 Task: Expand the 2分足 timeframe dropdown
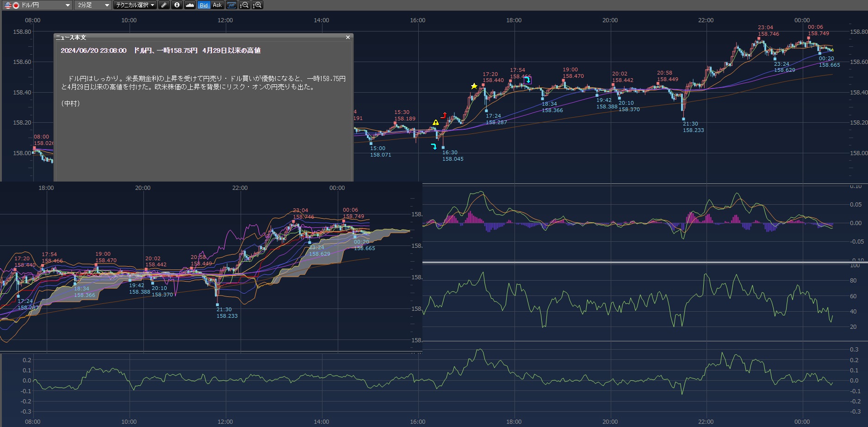[x=93, y=5]
